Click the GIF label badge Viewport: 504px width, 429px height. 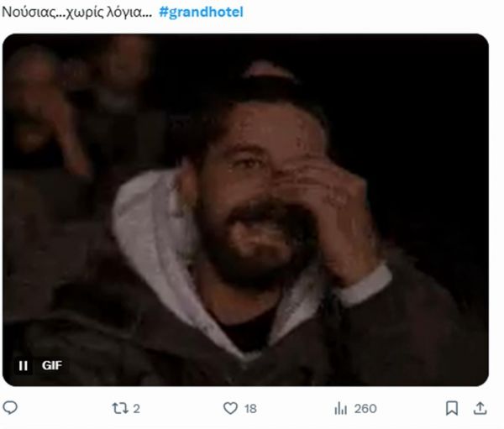click(x=52, y=365)
